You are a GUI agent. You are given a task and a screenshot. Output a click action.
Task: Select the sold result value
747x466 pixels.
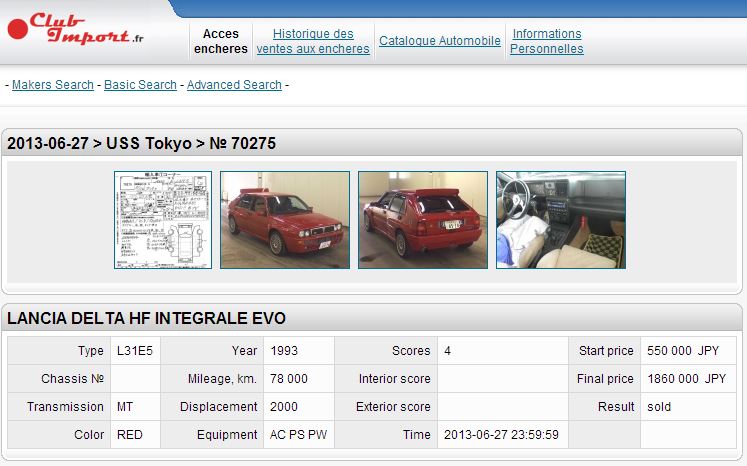click(659, 407)
